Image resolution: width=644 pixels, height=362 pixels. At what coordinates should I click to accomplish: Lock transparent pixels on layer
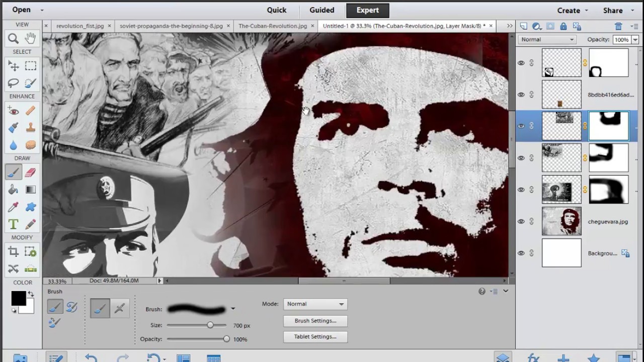[x=577, y=26]
